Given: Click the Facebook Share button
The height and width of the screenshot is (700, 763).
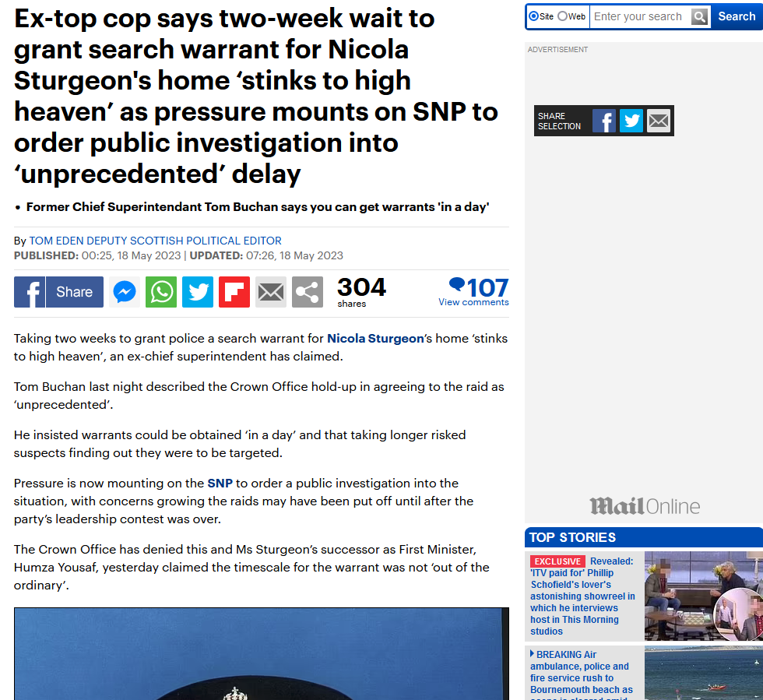Looking at the screenshot, I should (x=58, y=292).
